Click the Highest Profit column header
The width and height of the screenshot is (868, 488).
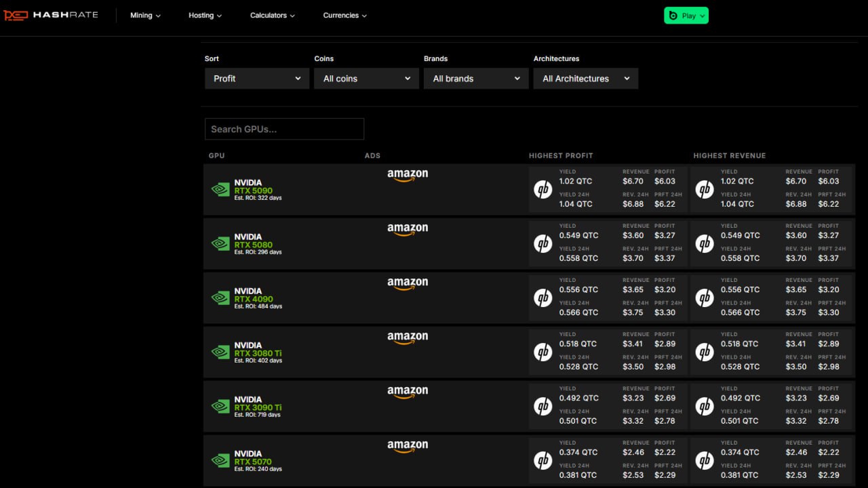(561, 156)
